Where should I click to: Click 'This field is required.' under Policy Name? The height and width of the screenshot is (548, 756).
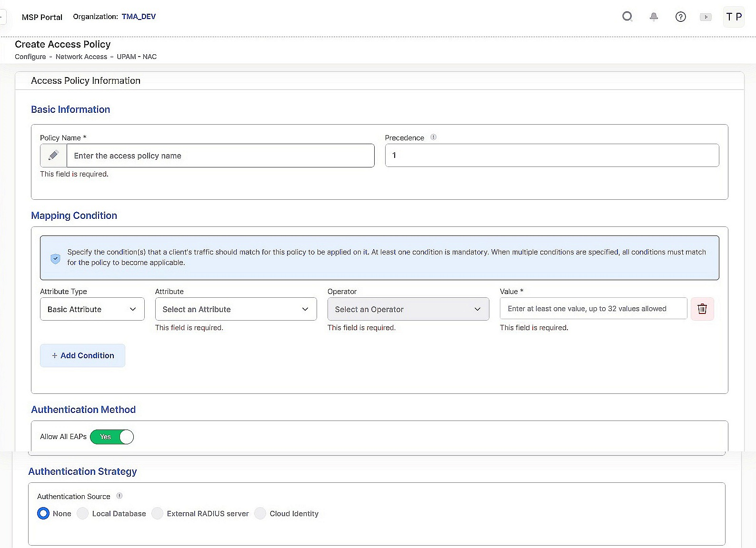click(74, 174)
